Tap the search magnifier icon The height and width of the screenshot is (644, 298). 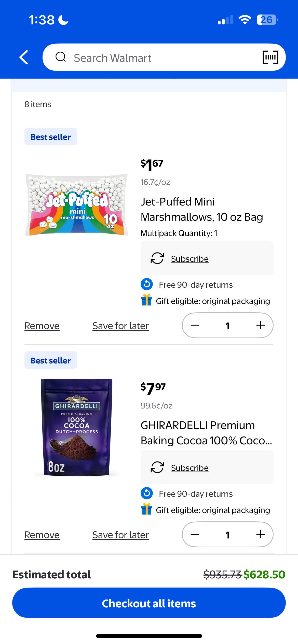click(x=61, y=57)
